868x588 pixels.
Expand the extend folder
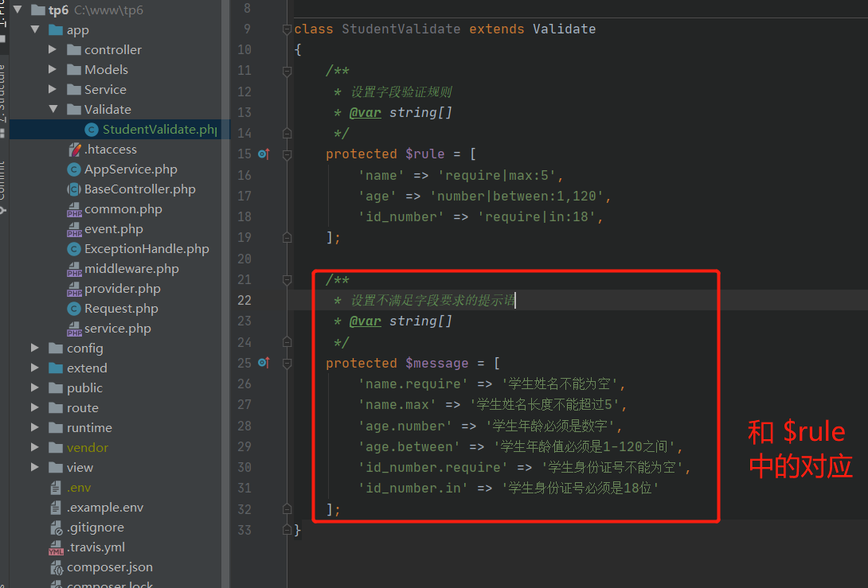click(35, 368)
